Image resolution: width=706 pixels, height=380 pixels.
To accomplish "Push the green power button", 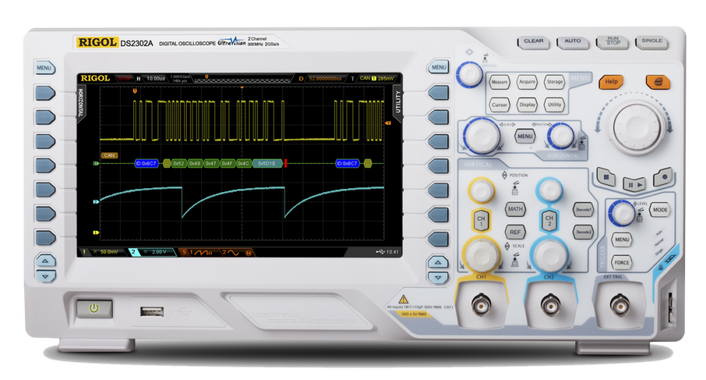I will pos(94,308).
